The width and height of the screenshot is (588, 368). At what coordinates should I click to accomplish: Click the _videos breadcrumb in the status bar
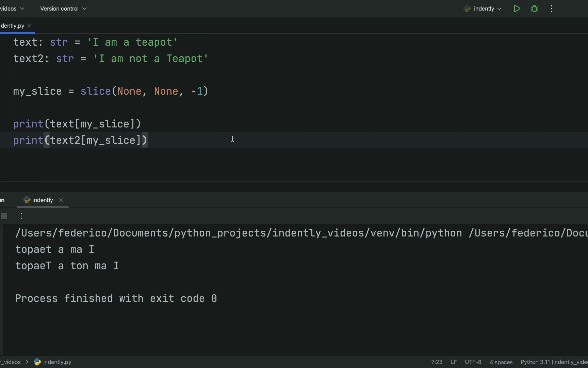click(x=11, y=362)
